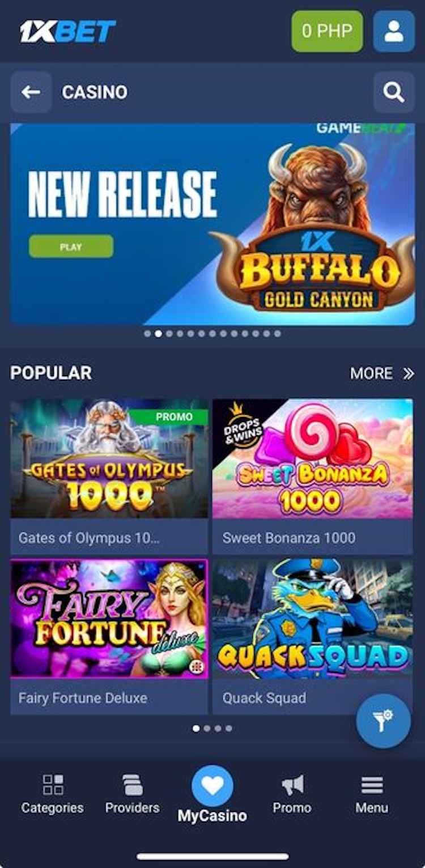425x868 pixels.
Task: Open the Providers icon
Action: pyautogui.click(x=132, y=794)
